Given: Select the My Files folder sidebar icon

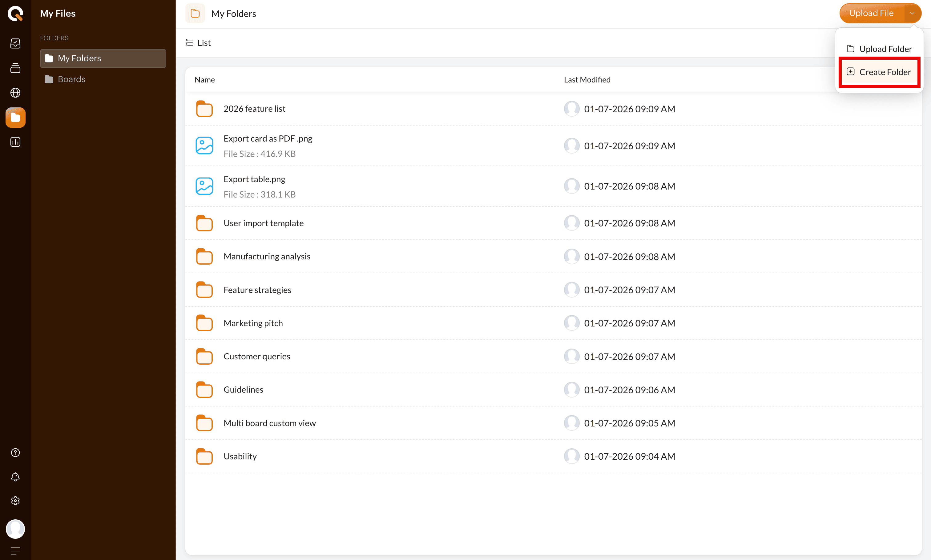Looking at the screenshot, I should coord(15,118).
